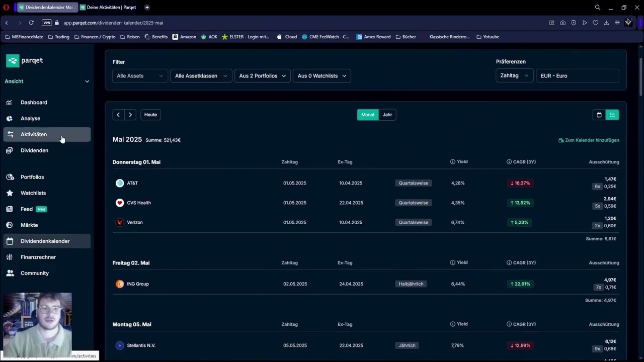This screenshot has height=362, width=644.
Task: Open browser easy setup sliders icon
Action: 617,23
